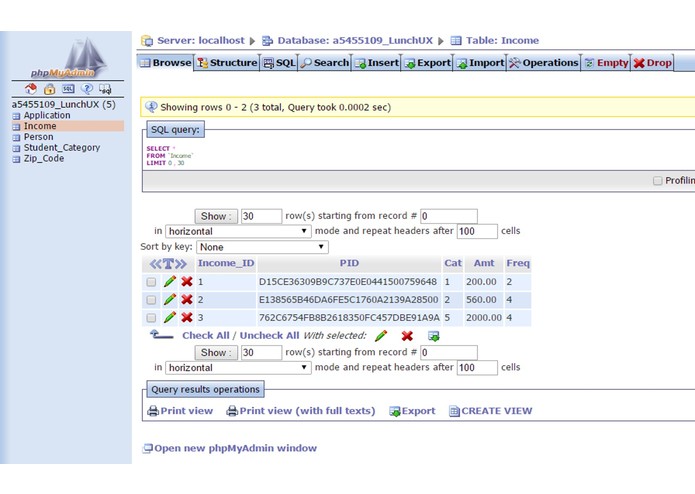This screenshot has height=494, width=695.
Task: Click table icon beside Person
Action: point(16,137)
